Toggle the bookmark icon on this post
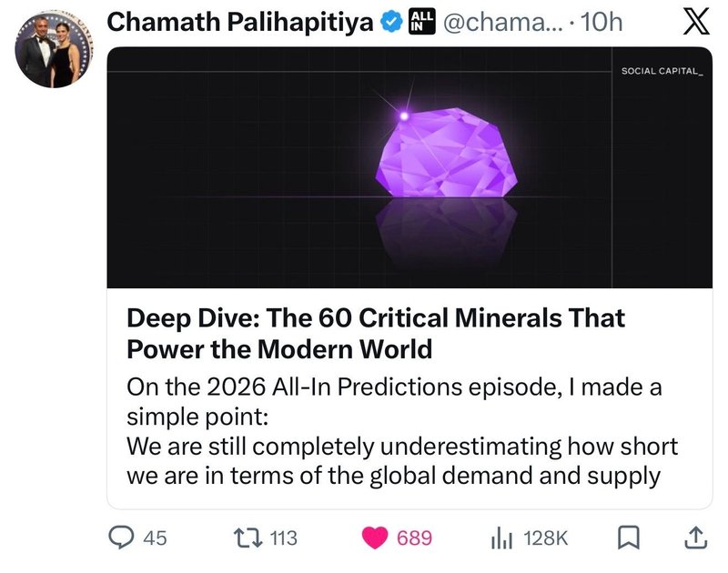The width and height of the screenshot is (728, 573). 628,538
